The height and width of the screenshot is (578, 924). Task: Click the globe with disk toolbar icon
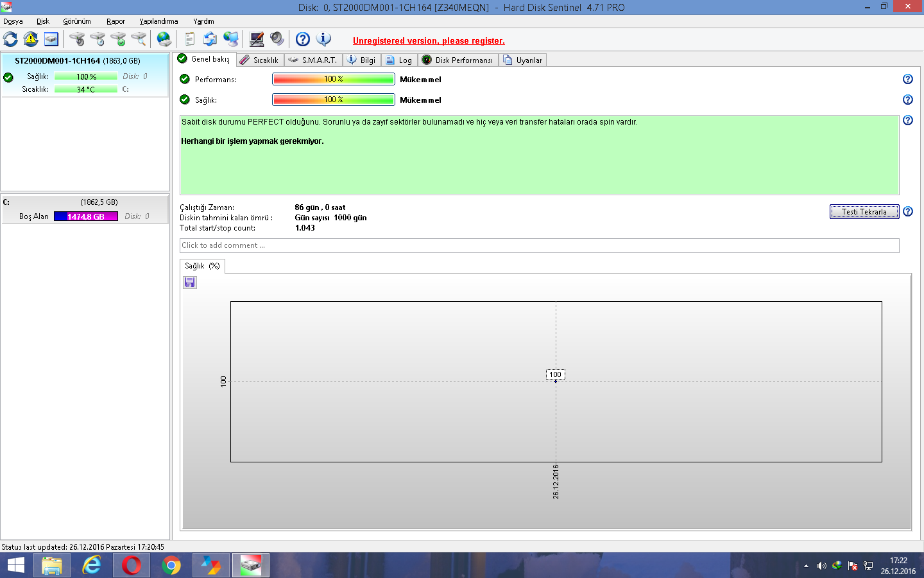pyautogui.click(x=164, y=39)
